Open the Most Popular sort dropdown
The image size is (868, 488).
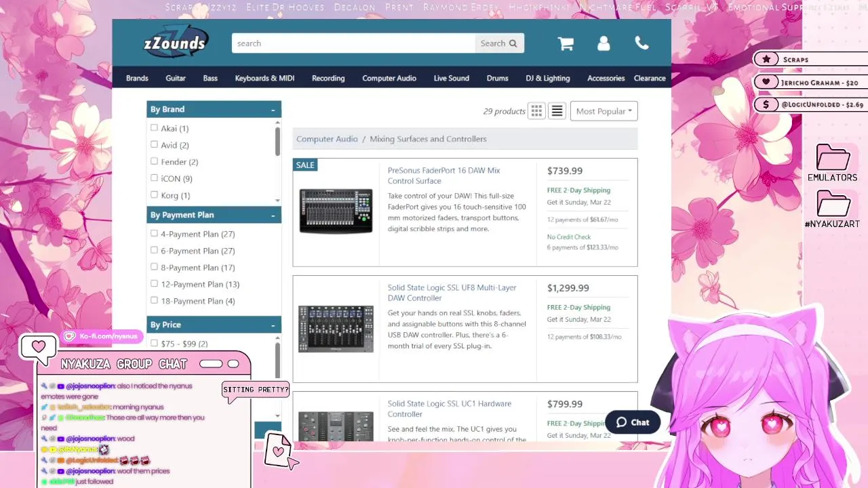[604, 111]
